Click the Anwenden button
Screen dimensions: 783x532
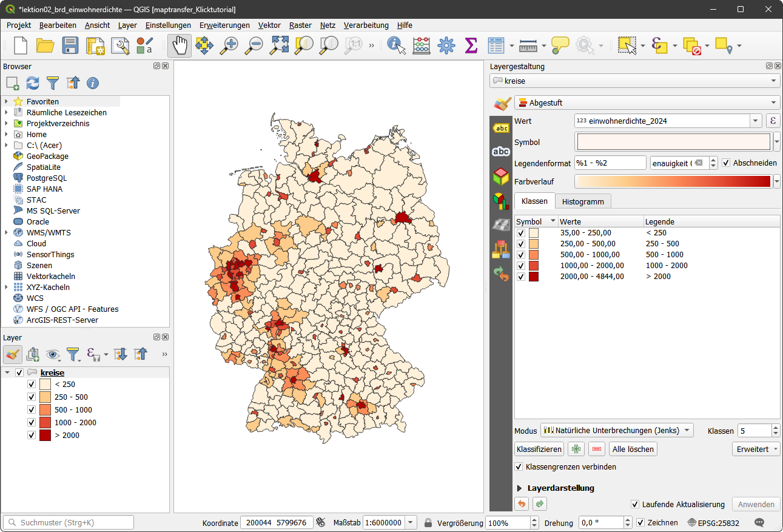coord(756,504)
